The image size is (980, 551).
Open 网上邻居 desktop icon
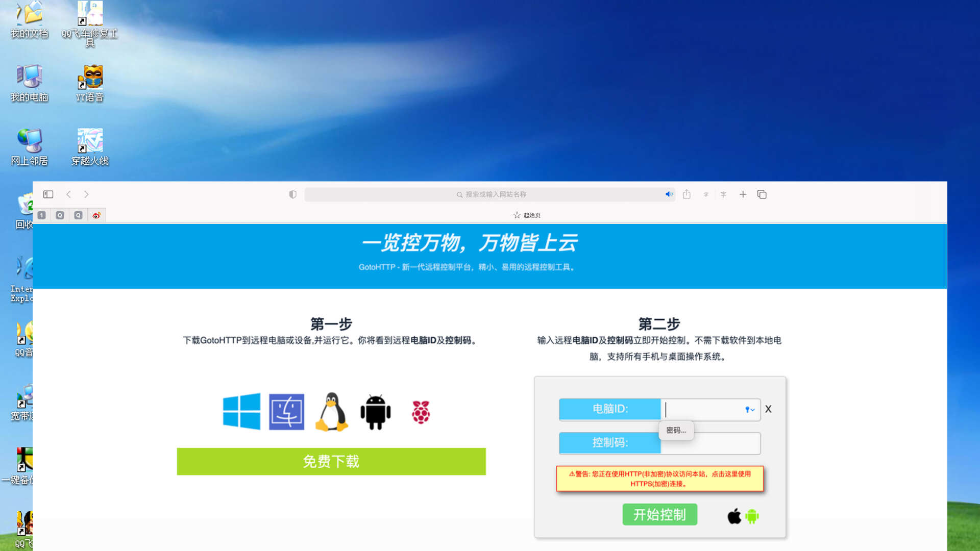(x=30, y=147)
